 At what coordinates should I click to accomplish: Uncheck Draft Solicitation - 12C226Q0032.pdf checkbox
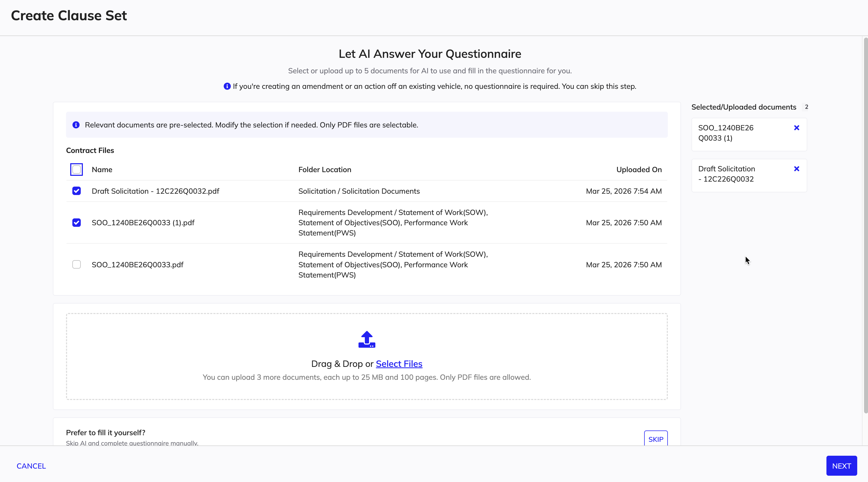point(77,191)
